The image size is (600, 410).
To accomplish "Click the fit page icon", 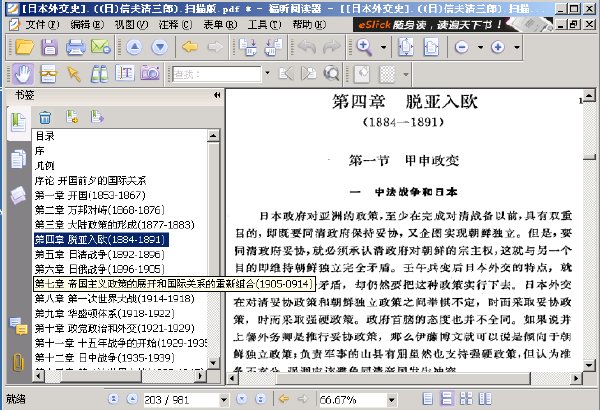I will click(406, 47).
